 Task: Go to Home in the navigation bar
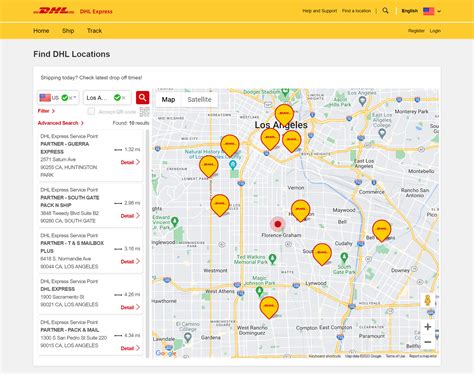coord(41,31)
